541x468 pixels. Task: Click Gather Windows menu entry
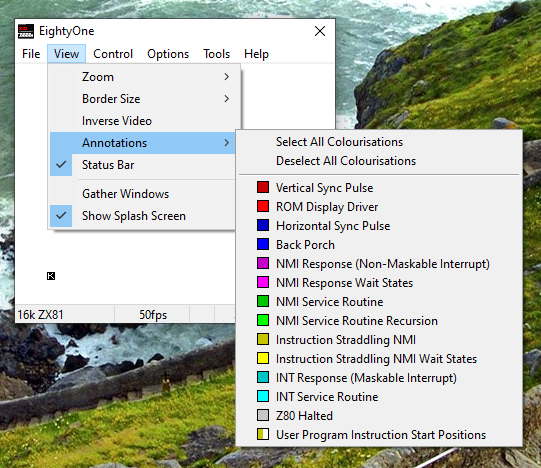(x=142, y=194)
